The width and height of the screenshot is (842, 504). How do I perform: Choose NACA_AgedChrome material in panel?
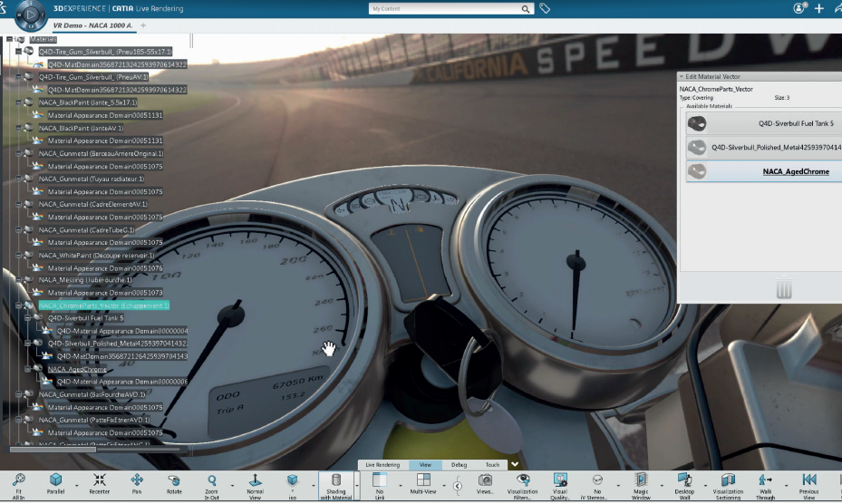[x=763, y=171]
